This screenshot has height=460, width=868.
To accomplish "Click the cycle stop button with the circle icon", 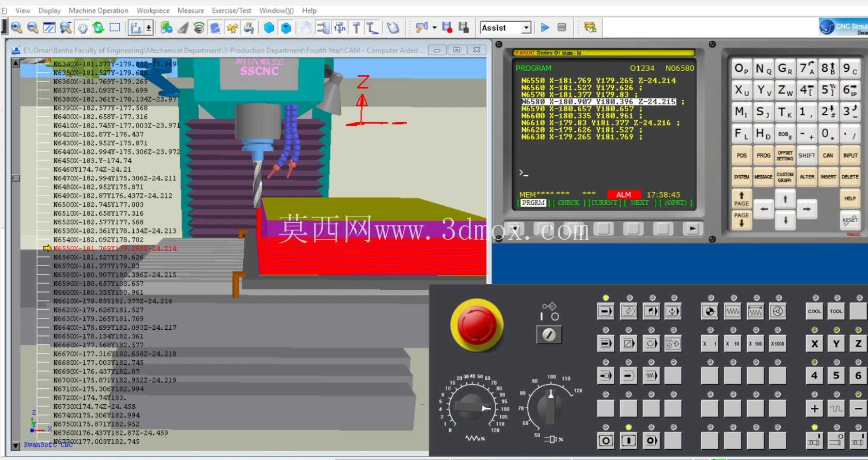I will [x=606, y=440].
